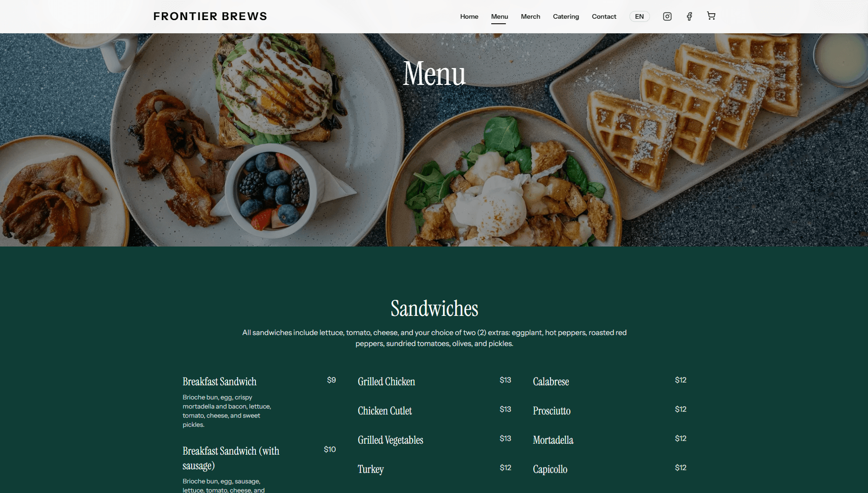Open the Merch page

(530, 16)
